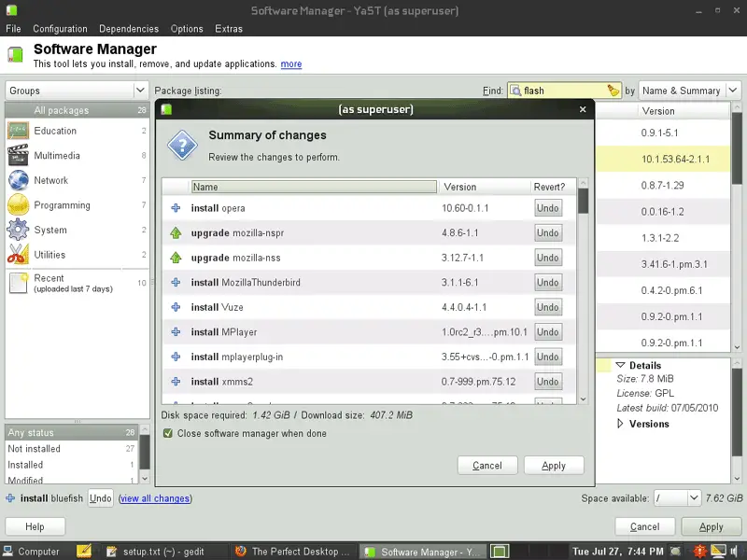Click the magnifier icon in the Find field
This screenshot has width=747, height=560.
tap(515, 91)
